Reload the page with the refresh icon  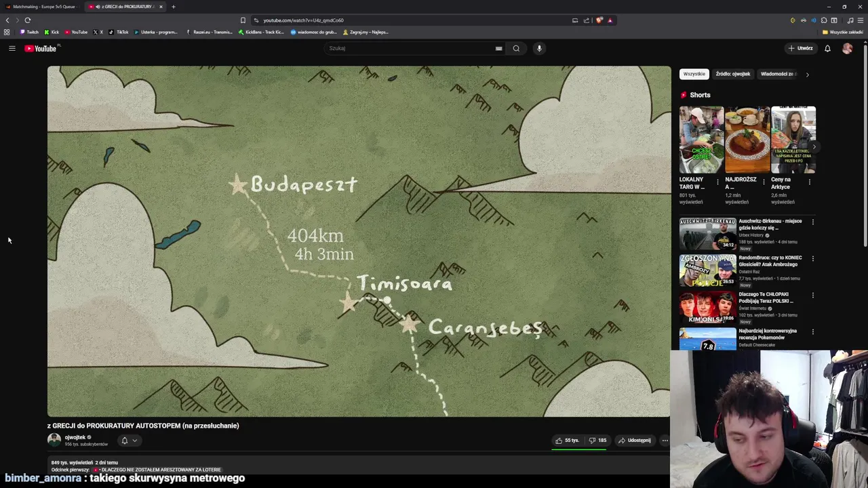pos(28,20)
